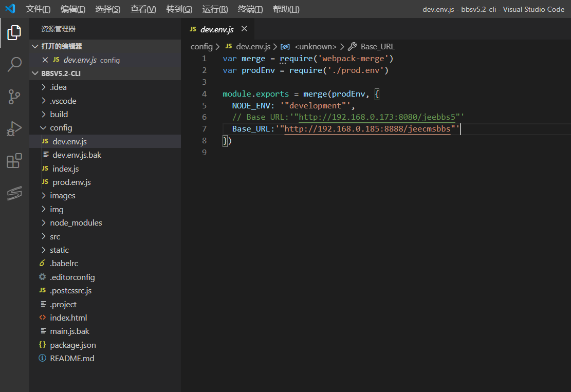Open the Search view icon

[14, 64]
